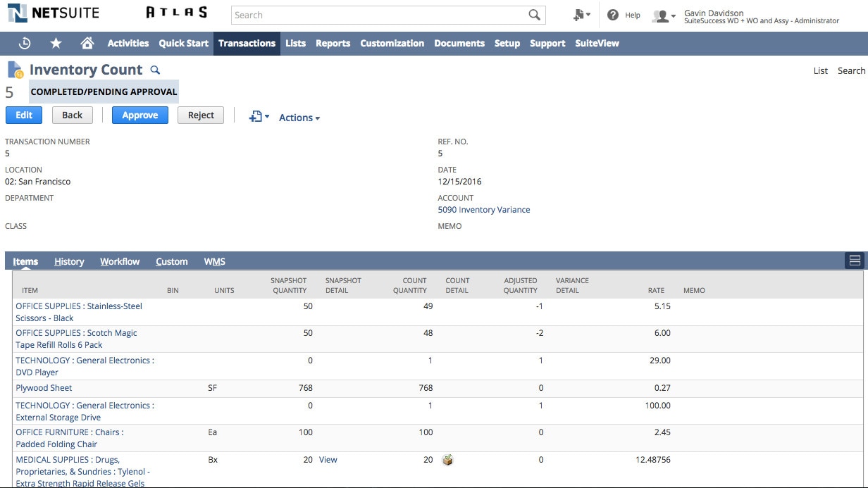Viewport: 868px width, 488px height.
Task: Expand the Actions dropdown menu
Action: 299,118
